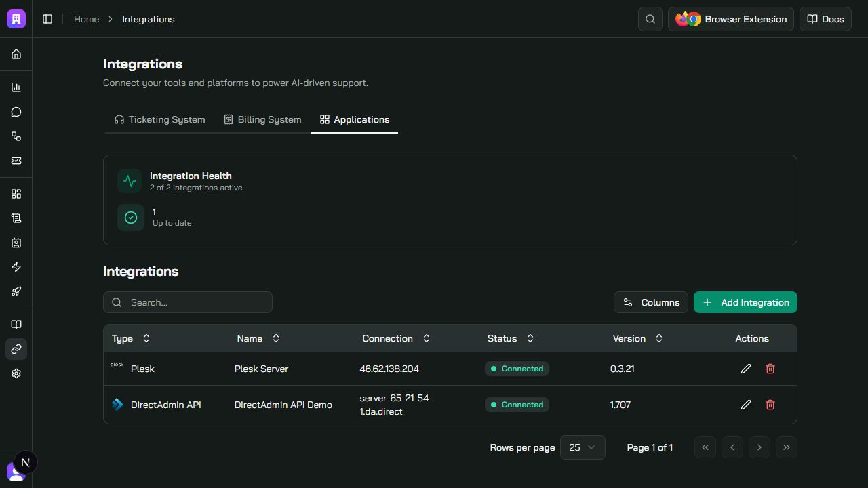Edit the Plesk Server integration
This screenshot has height=488, width=868.
coord(746,369)
